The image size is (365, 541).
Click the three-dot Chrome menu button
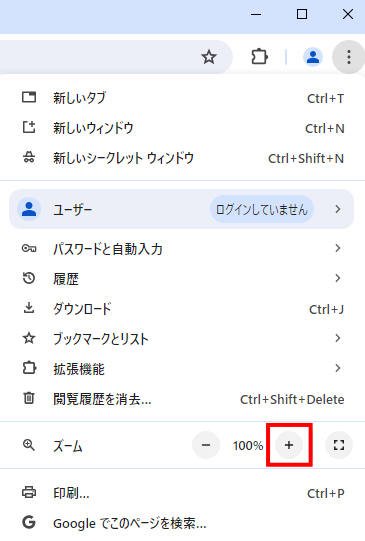point(348,57)
